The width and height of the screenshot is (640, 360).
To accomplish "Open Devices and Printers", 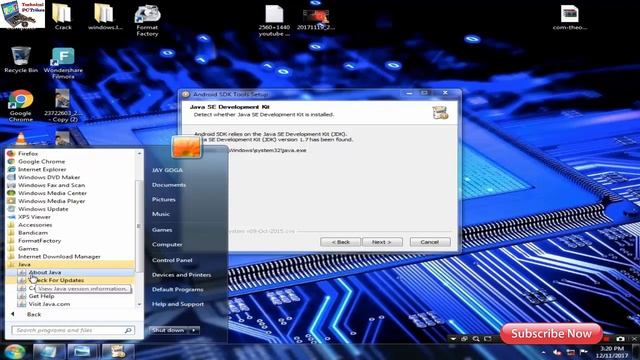I will point(181,275).
